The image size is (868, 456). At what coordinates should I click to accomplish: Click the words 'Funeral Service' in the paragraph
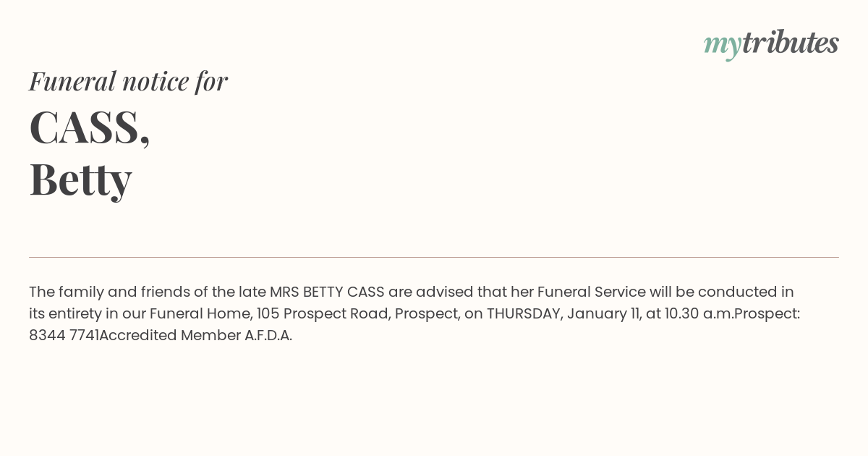(x=592, y=292)
